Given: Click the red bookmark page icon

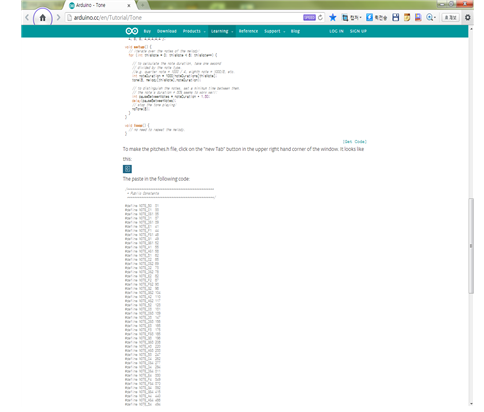Looking at the screenshot, I should 418,17.
